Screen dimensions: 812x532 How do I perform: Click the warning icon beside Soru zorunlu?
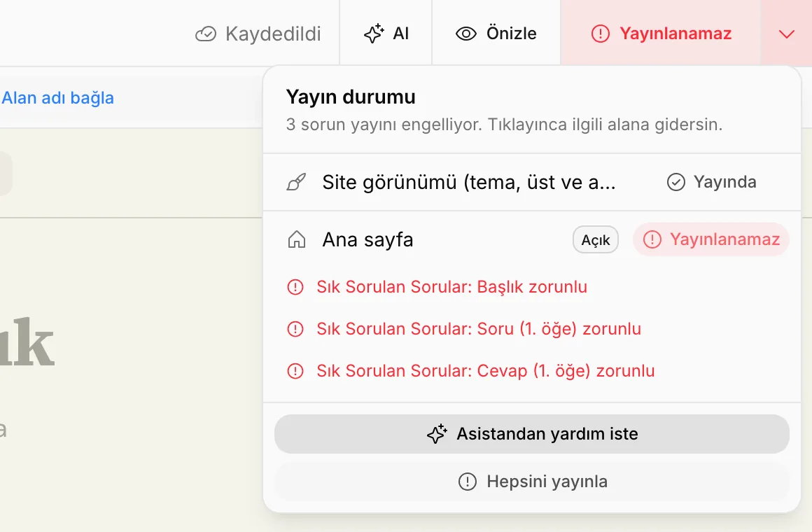[295, 329]
